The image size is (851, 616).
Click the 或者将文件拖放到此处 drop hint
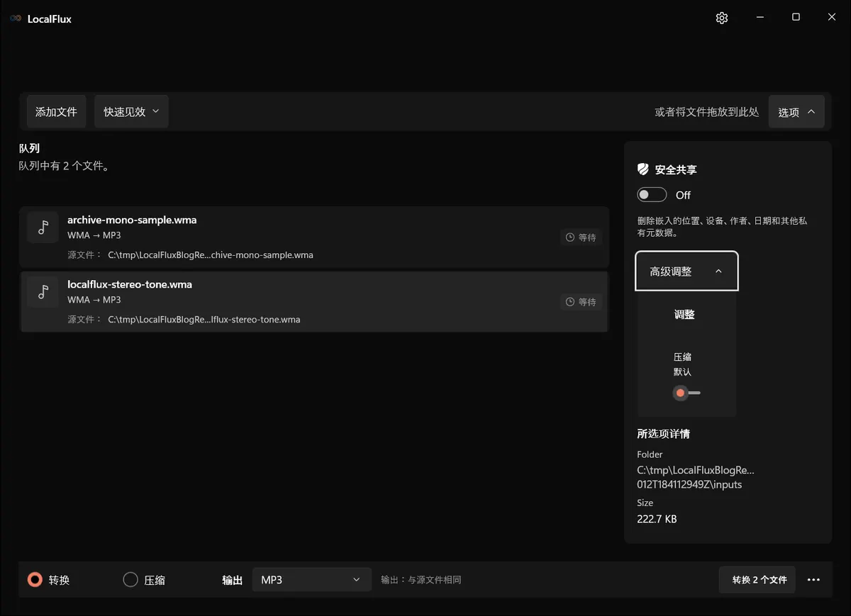(707, 112)
